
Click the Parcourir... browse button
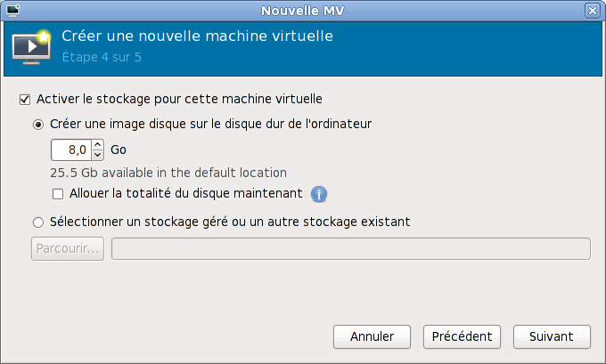point(68,249)
